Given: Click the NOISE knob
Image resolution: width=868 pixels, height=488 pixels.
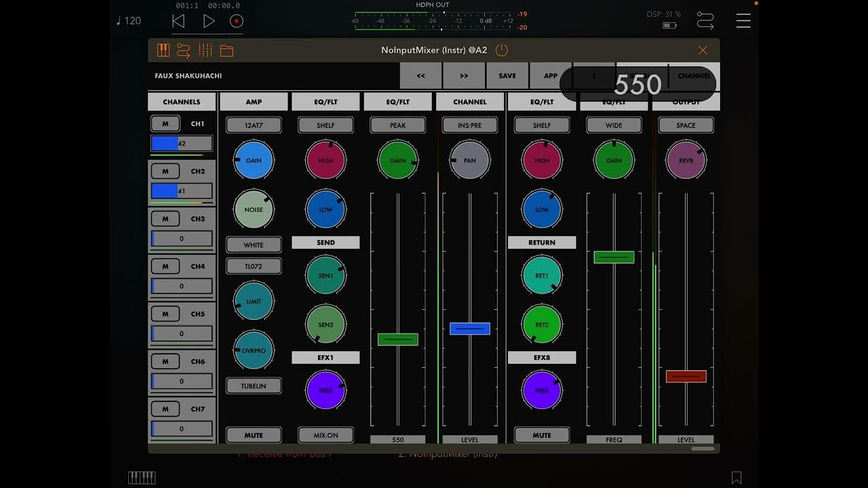Looking at the screenshot, I should 254,209.
